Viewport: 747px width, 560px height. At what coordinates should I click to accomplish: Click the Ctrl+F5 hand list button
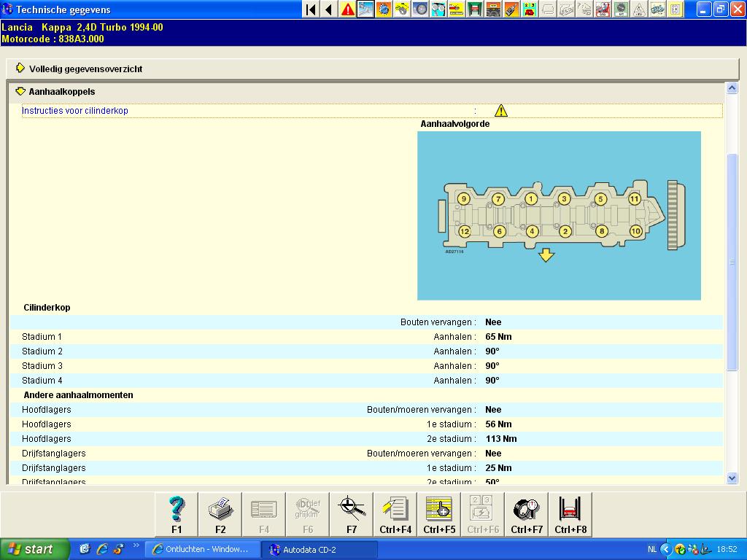[x=439, y=514]
